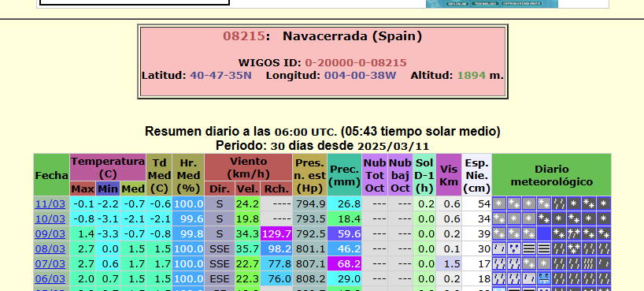644x291 pixels.
Task: Click the last rain icon in the 08/03 diary row
Action: pyautogui.click(x=603, y=248)
